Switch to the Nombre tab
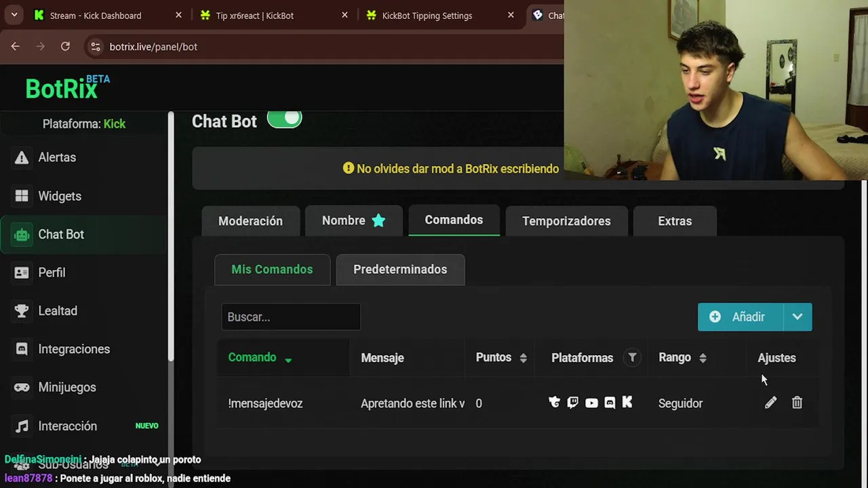 click(x=353, y=220)
